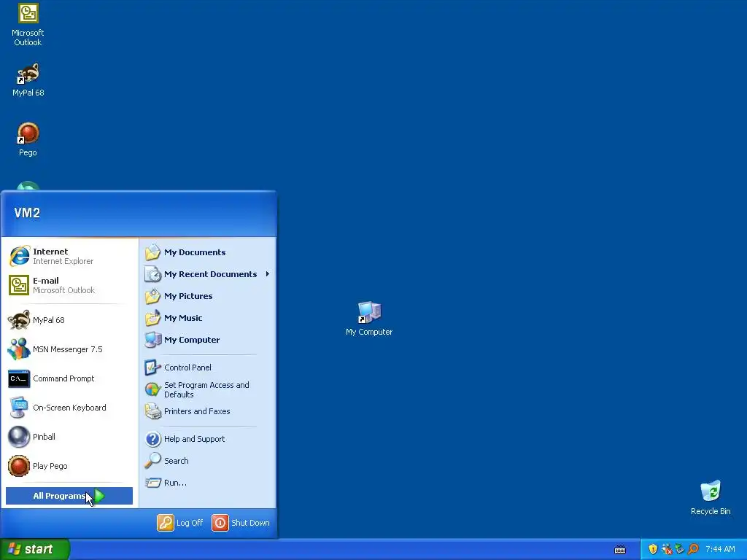Open My Computer from Start menu
Screen dimensions: 747x560
pos(207,340)
